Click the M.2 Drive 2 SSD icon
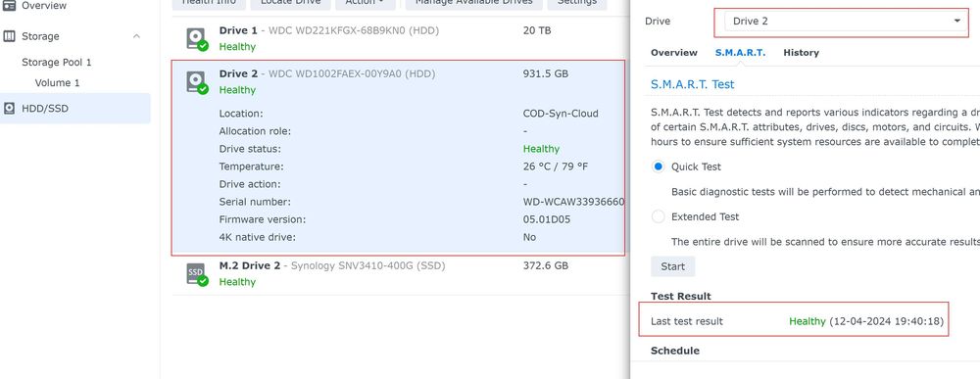The height and width of the screenshot is (379, 980). pos(197,274)
